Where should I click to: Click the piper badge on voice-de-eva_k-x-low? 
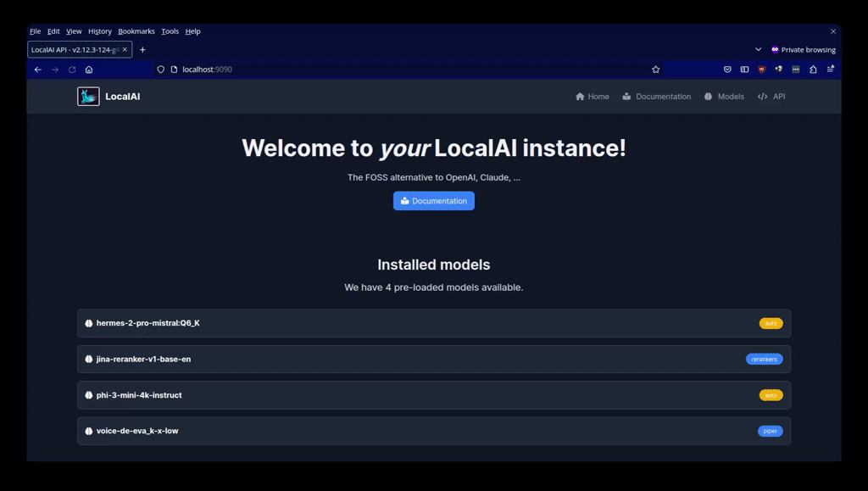click(x=770, y=431)
